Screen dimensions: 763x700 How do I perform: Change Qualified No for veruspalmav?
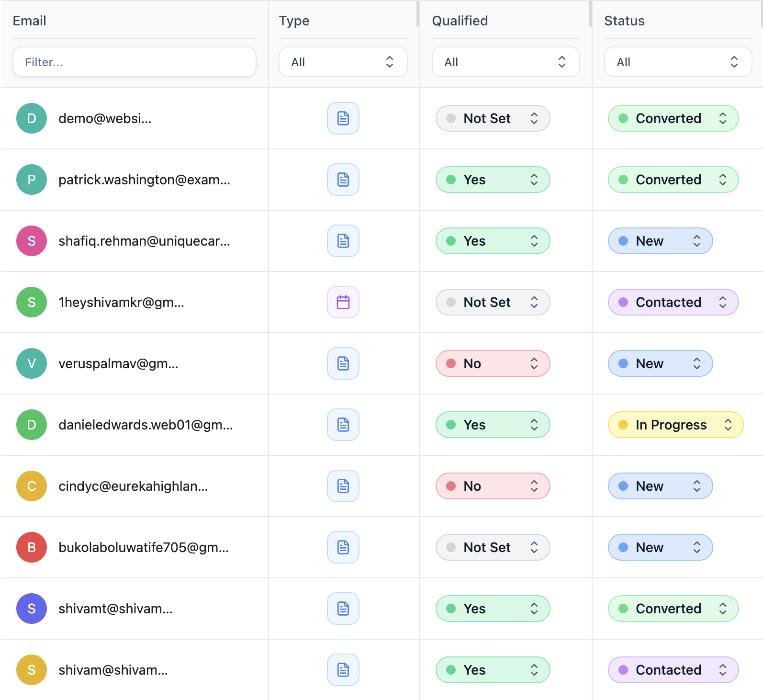click(x=493, y=363)
